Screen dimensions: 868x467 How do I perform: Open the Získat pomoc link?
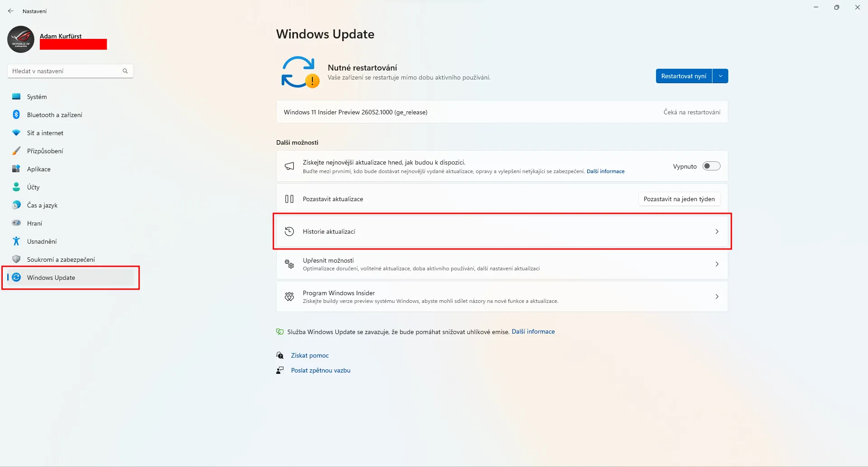coord(310,355)
